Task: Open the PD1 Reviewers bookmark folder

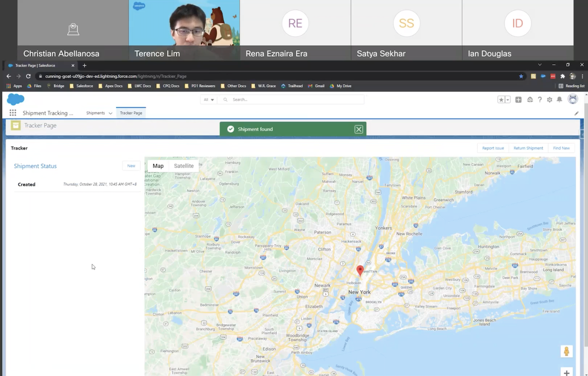Action: [x=200, y=86]
